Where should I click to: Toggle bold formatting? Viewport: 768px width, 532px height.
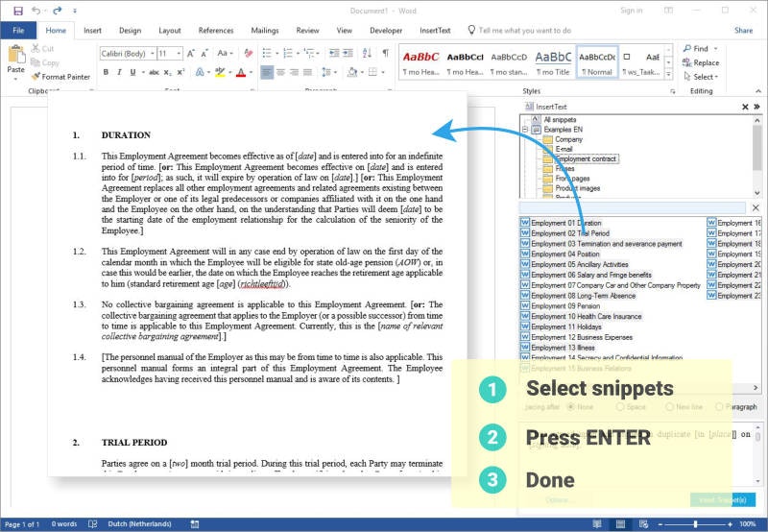click(106, 72)
